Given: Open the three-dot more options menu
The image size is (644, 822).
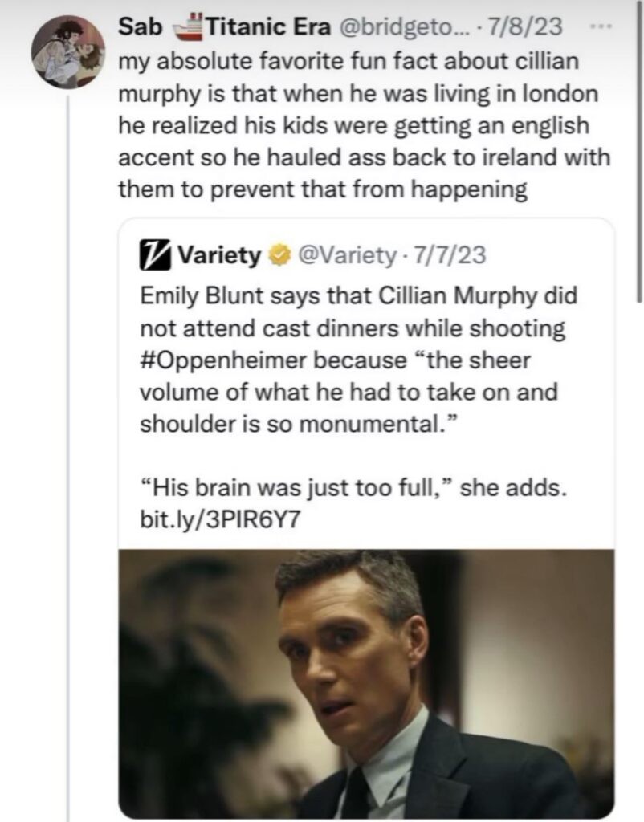Looking at the screenshot, I should (605, 26).
